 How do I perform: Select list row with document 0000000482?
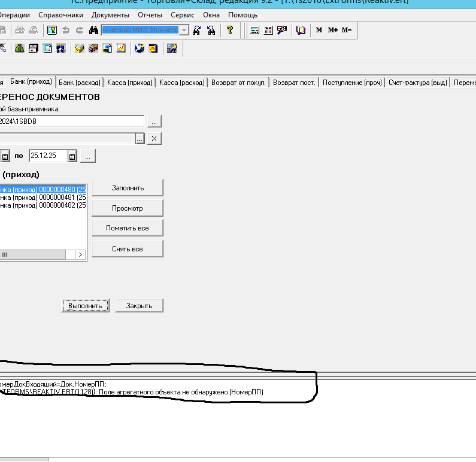[x=43, y=205]
